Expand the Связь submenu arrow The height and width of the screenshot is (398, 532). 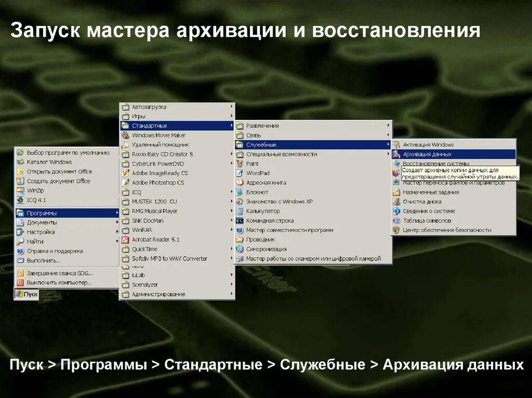tap(388, 135)
